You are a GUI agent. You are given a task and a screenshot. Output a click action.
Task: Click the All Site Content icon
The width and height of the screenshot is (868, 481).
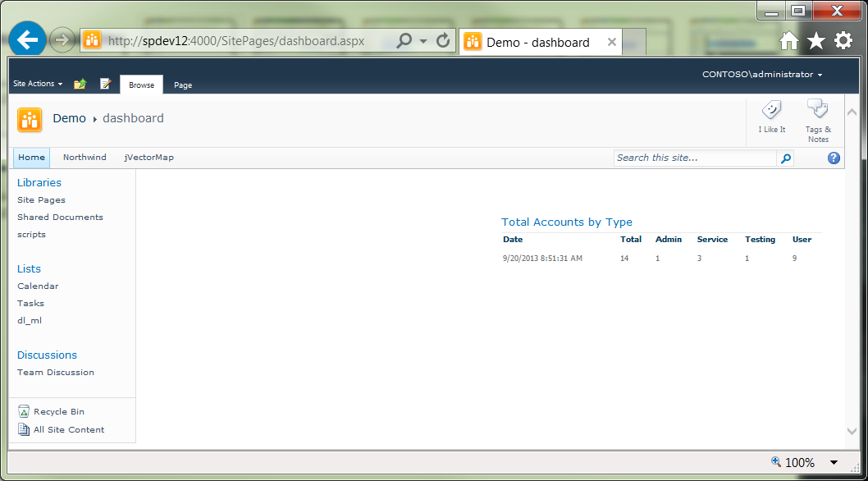coord(23,429)
